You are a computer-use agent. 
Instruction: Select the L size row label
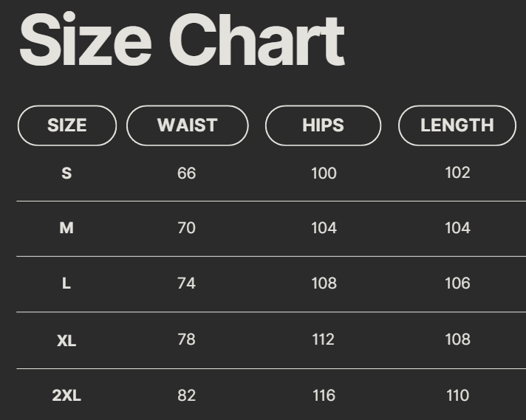coord(66,283)
